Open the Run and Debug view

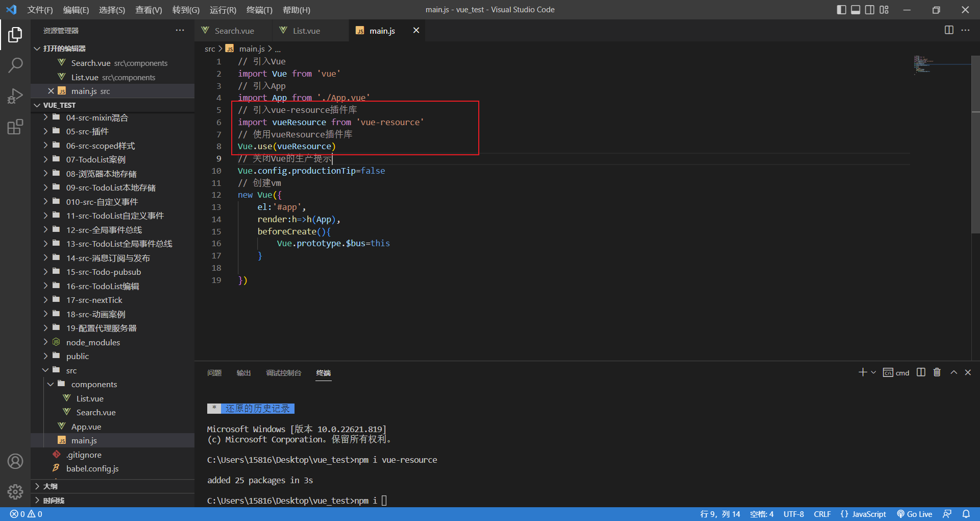(x=15, y=96)
